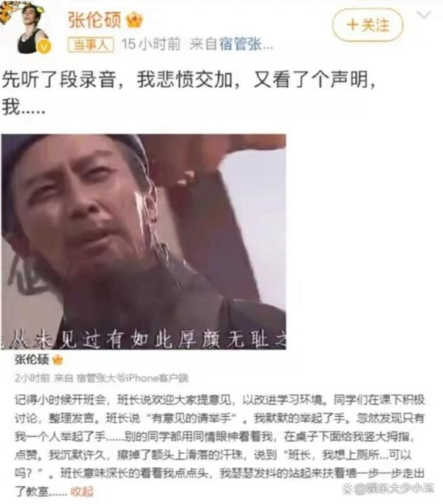Open the reposted 张伦硕 username
Viewport: 443px width, 504px height.
pyautogui.click(x=32, y=359)
